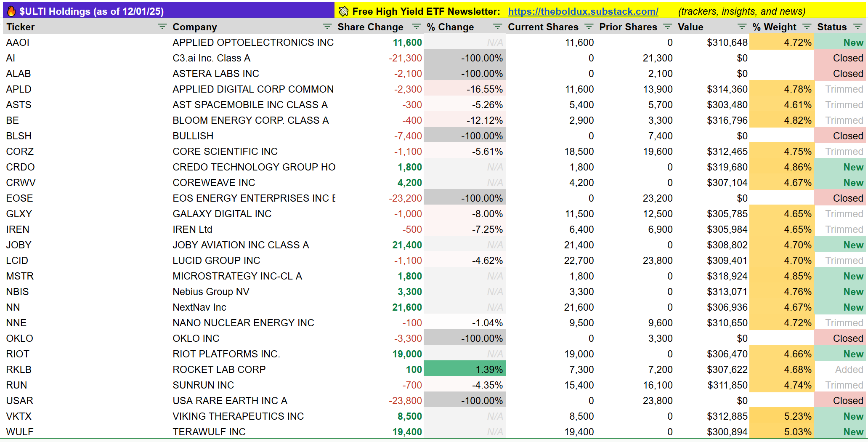Select BLOOM ENERGY CORP. CLASS A cell
The height and width of the screenshot is (442, 868).
(x=252, y=120)
